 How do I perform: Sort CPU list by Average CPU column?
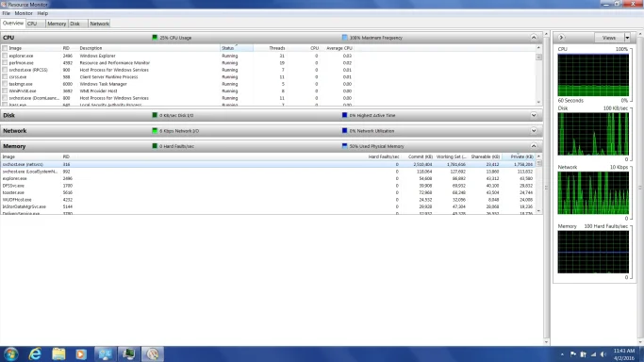(x=337, y=48)
